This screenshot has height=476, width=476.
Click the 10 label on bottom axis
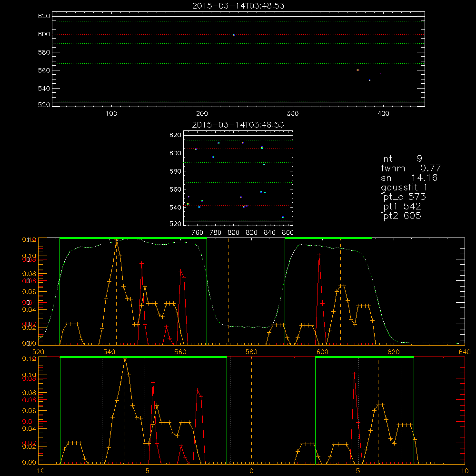(465, 471)
